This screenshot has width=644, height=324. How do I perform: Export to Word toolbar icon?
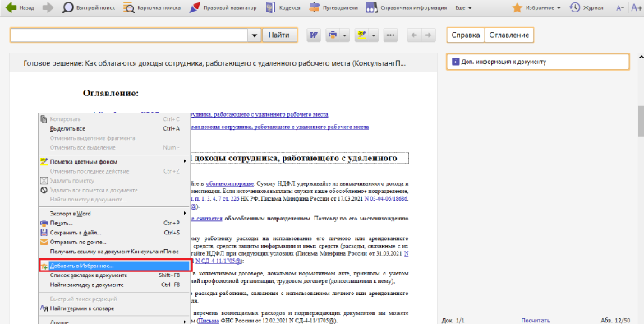point(314,35)
